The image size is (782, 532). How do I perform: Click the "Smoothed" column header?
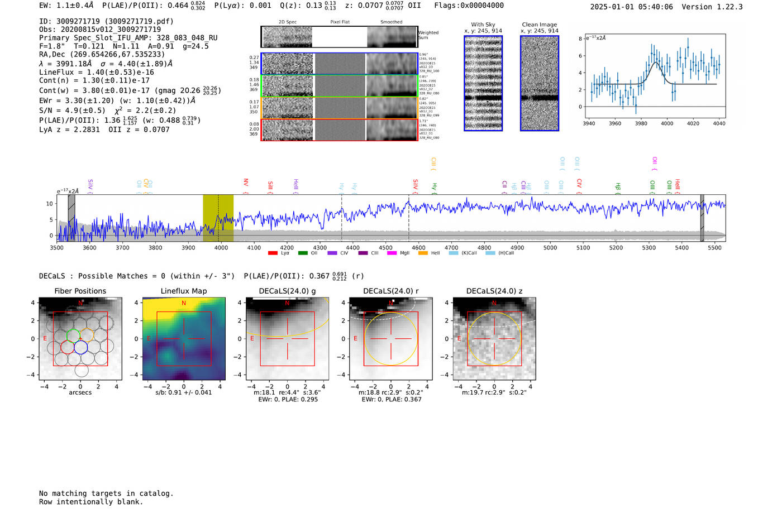tap(391, 22)
